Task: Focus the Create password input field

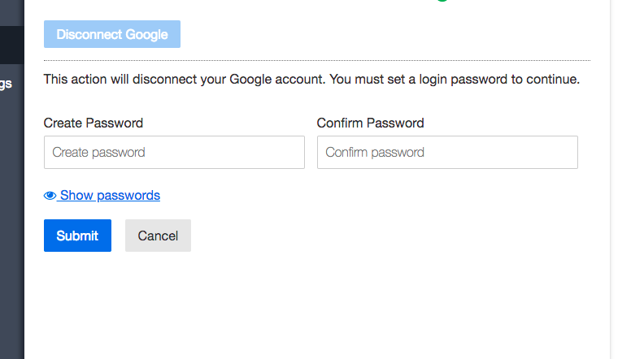Action: tap(174, 152)
